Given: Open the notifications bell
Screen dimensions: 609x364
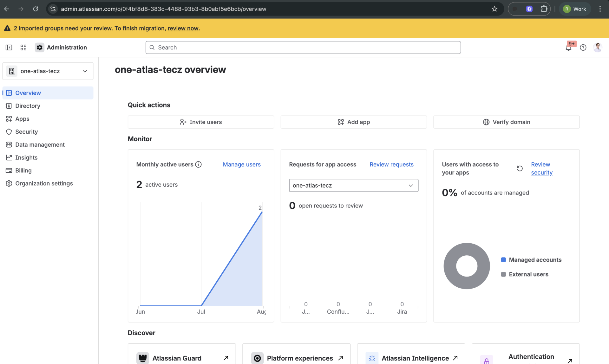Looking at the screenshot, I should (568, 48).
